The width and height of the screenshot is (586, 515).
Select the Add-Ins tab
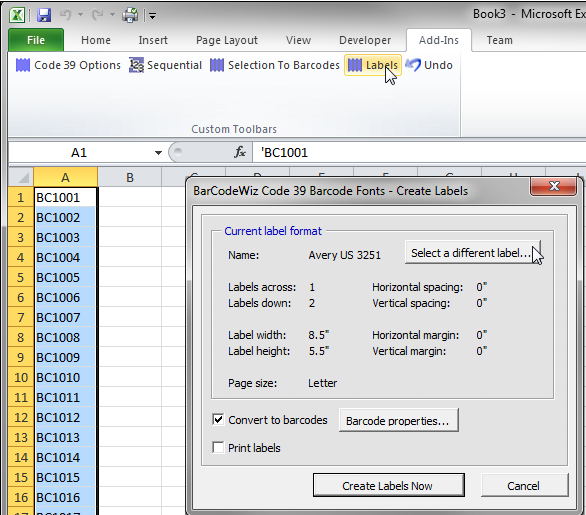coord(439,40)
